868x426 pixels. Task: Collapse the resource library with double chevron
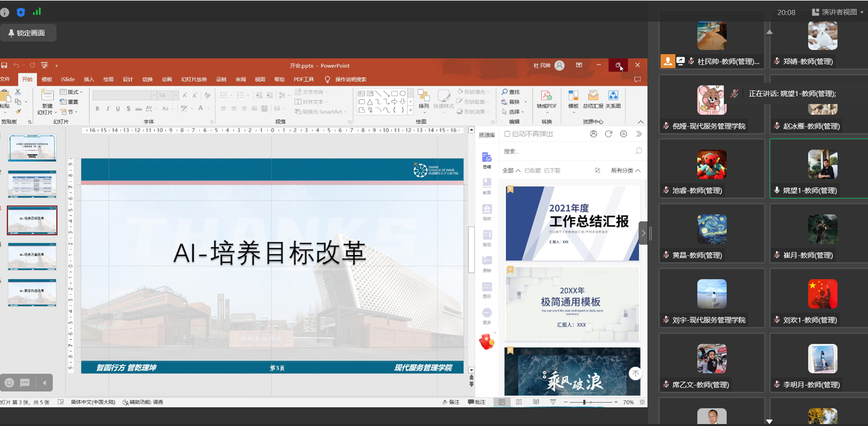click(639, 134)
